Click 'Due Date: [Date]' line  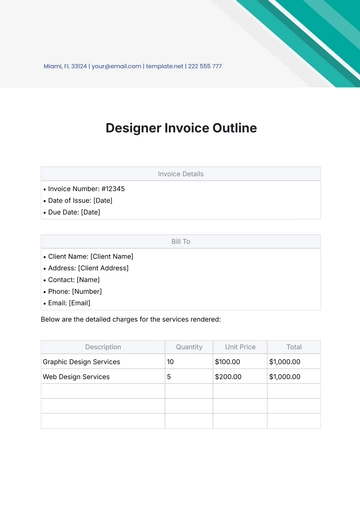tap(72, 212)
